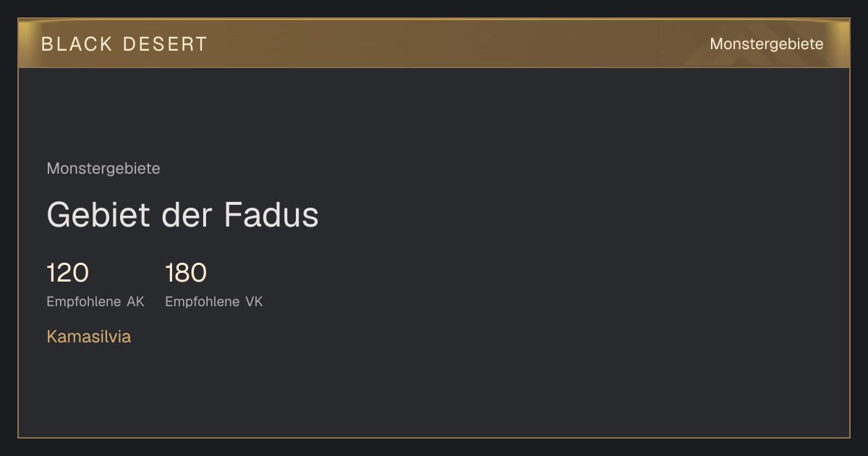
Task: Click the gold border at the card bottom
Action: click(434, 437)
